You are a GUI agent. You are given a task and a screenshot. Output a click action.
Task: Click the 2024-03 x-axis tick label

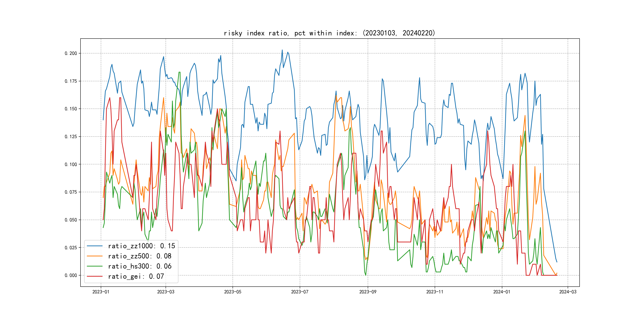(x=568, y=292)
